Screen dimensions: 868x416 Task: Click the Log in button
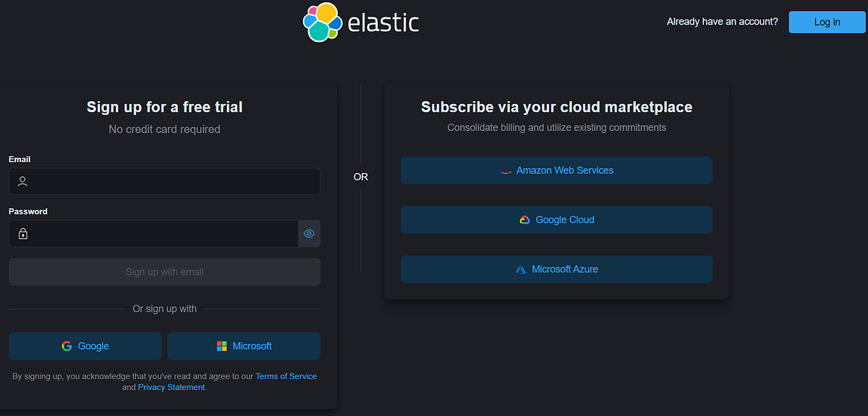[x=827, y=22]
